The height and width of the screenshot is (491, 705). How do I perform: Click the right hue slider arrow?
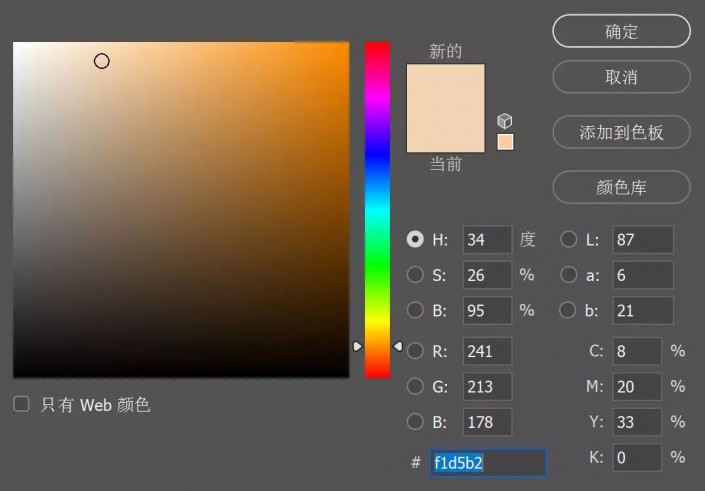pos(397,346)
